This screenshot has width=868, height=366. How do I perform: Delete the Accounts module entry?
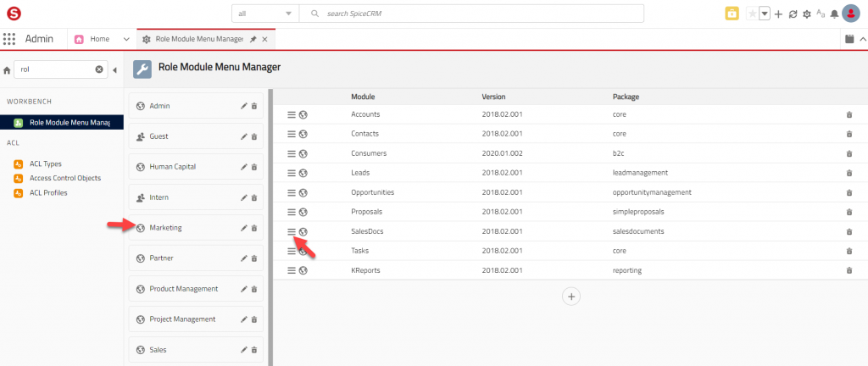[849, 115]
